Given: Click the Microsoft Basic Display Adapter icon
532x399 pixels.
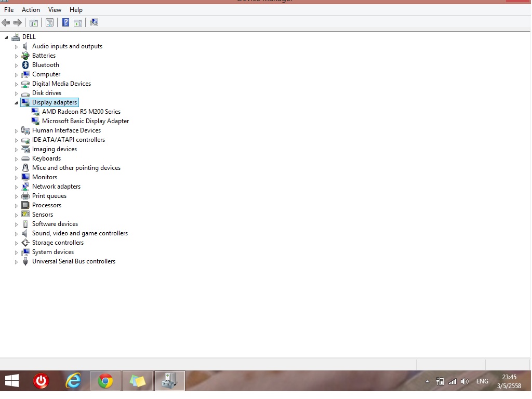Looking at the screenshot, I should pos(35,121).
